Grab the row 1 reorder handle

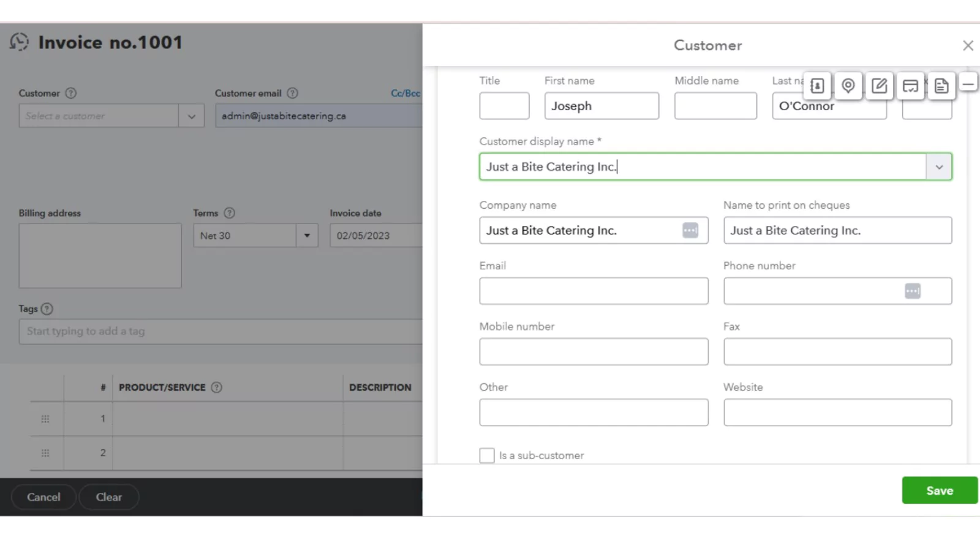click(x=45, y=419)
